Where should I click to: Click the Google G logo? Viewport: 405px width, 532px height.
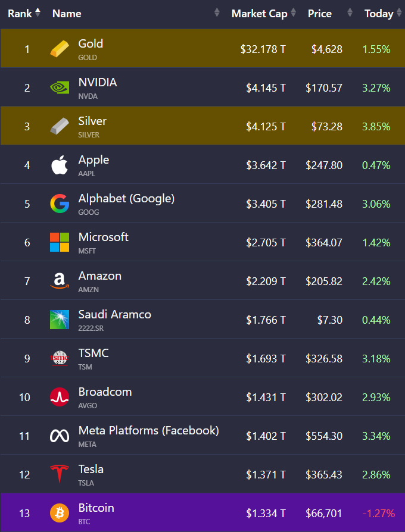coord(60,204)
